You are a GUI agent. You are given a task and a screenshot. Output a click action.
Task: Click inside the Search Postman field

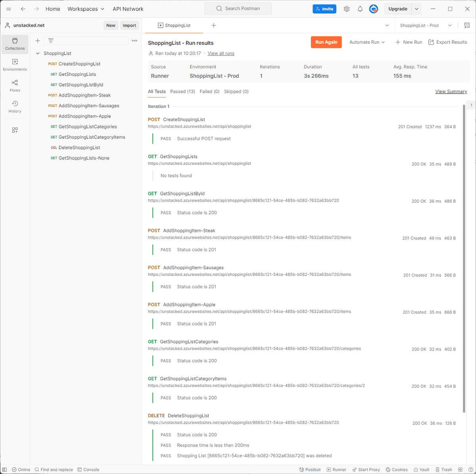coord(238,8)
